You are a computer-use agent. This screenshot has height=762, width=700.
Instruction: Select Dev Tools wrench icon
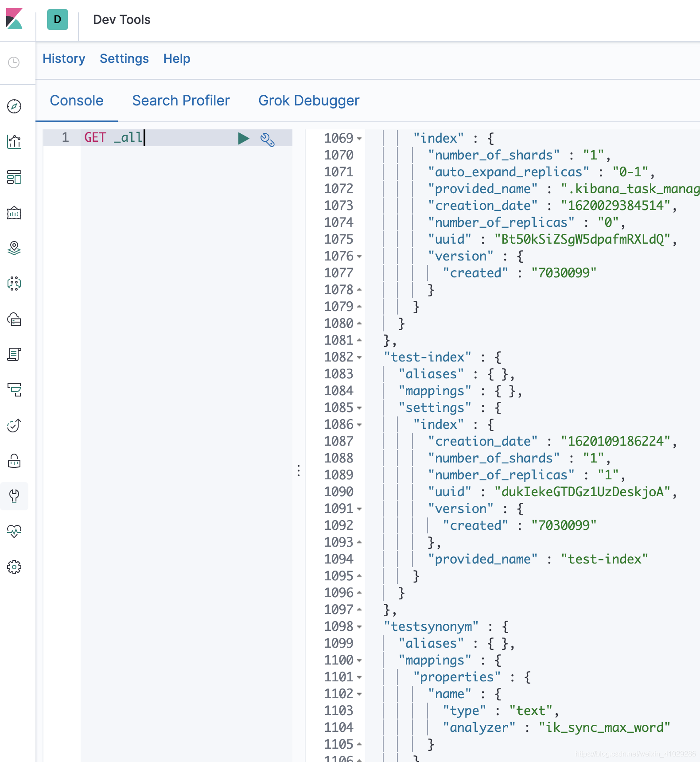coord(14,496)
